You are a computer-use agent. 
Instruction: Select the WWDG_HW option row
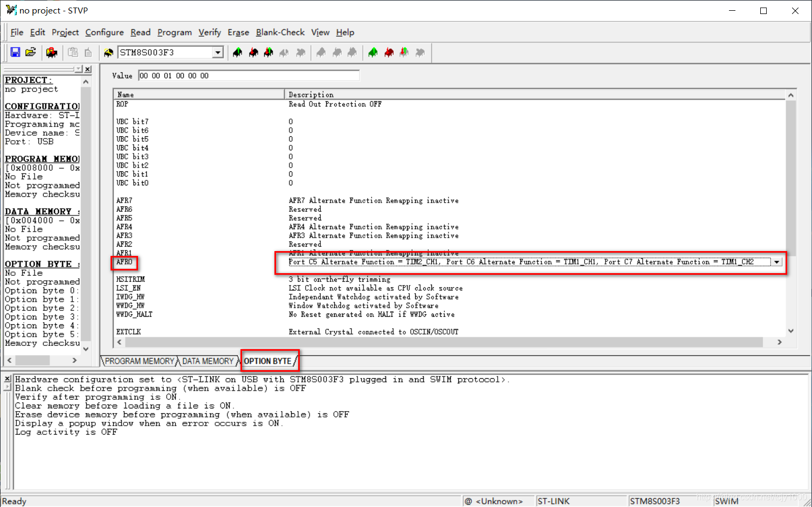point(130,305)
